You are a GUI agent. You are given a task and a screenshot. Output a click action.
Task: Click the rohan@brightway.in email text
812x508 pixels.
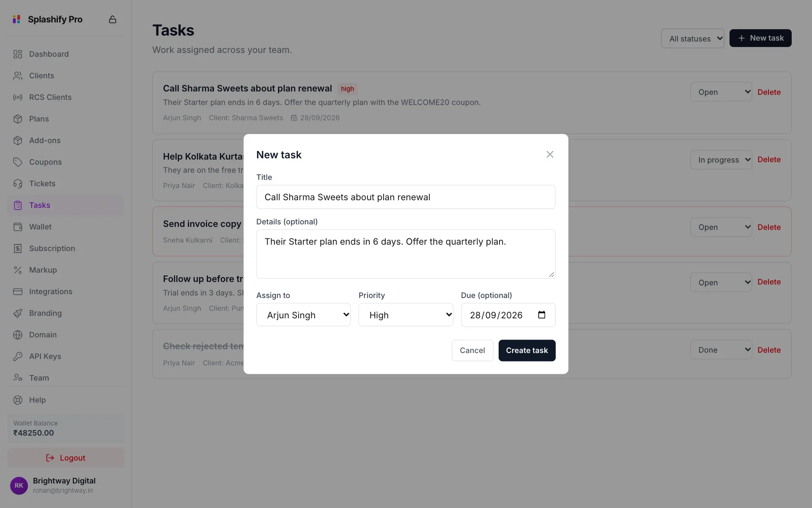coord(63,491)
